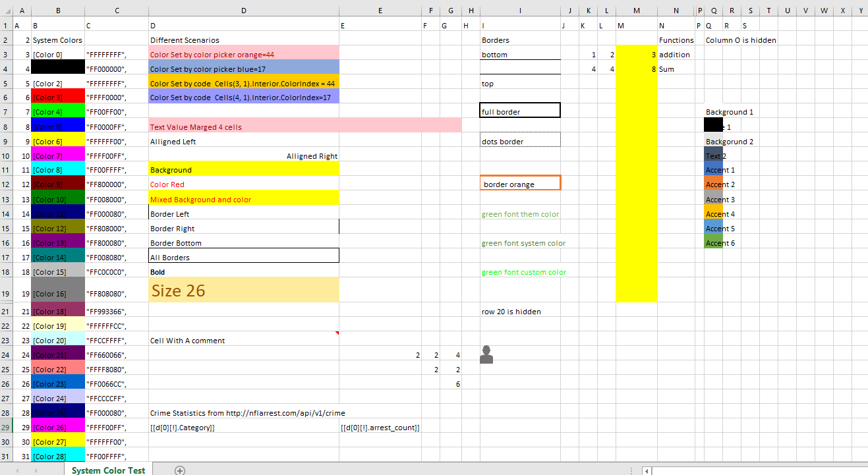This screenshot has height=475, width=868.
Task: Select the 'full border' cell
Action: (x=520, y=111)
